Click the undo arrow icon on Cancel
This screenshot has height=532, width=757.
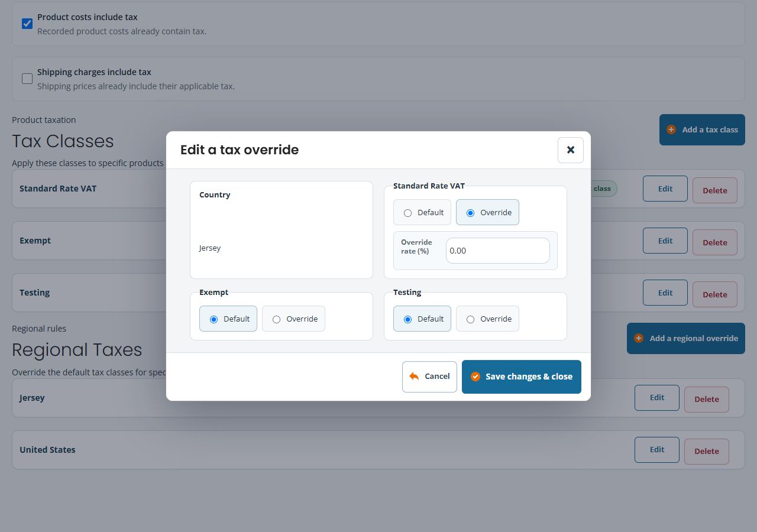click(x=414, y=377)
